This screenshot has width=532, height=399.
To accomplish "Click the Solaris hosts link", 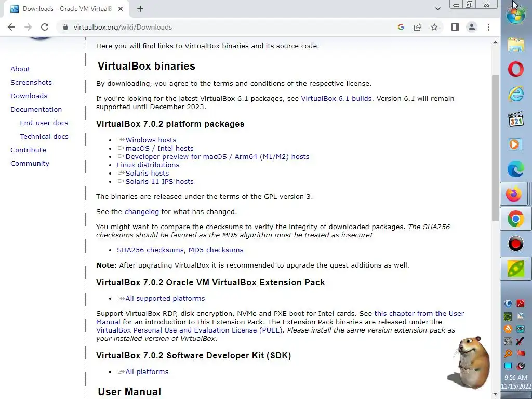I will point(147,174).
